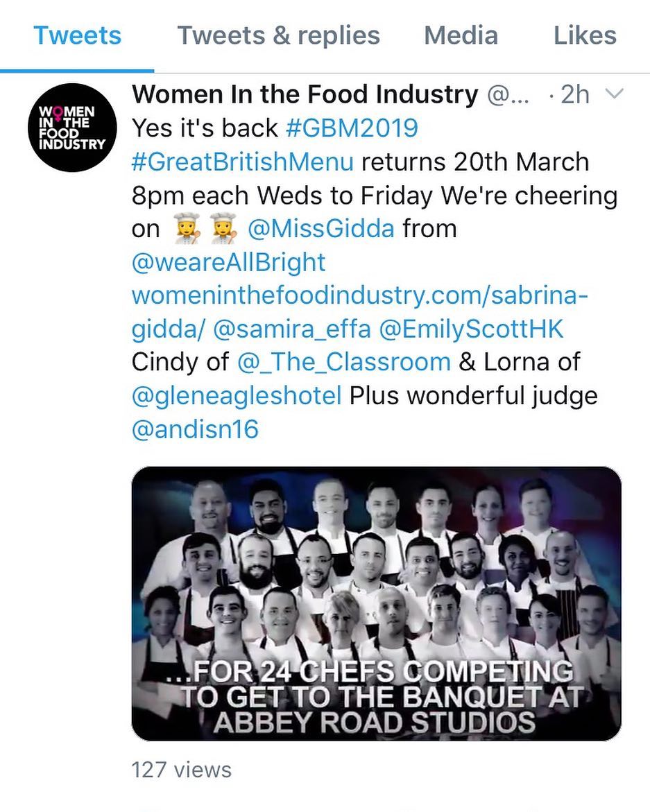Tap the #GreatBritishMenu hashtag
The height and width of the screenshot is (812, 650).
243,162
